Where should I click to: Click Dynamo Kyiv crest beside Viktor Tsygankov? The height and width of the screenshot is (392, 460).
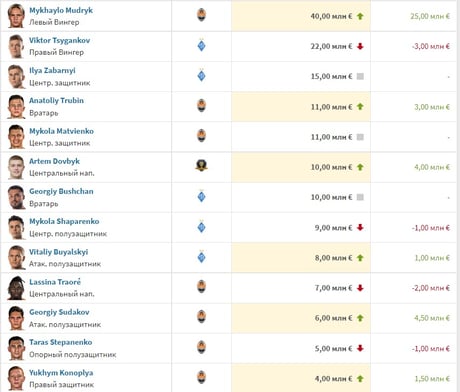tap(201, 45)
